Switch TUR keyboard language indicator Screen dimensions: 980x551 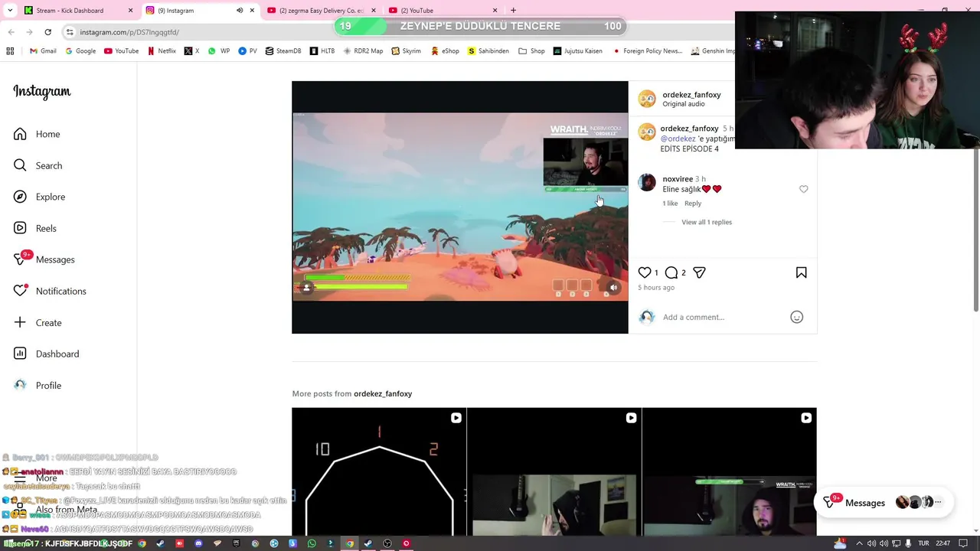tap(923, 543)
